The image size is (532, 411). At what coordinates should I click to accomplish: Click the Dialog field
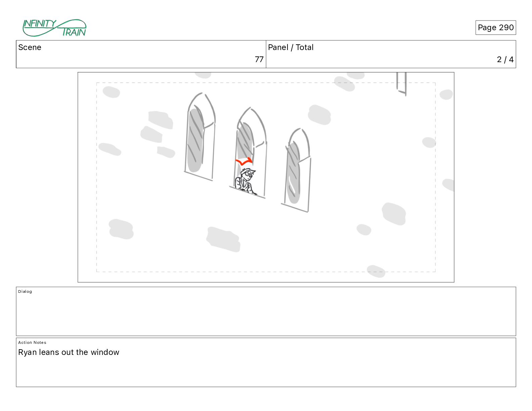[266, 311]
